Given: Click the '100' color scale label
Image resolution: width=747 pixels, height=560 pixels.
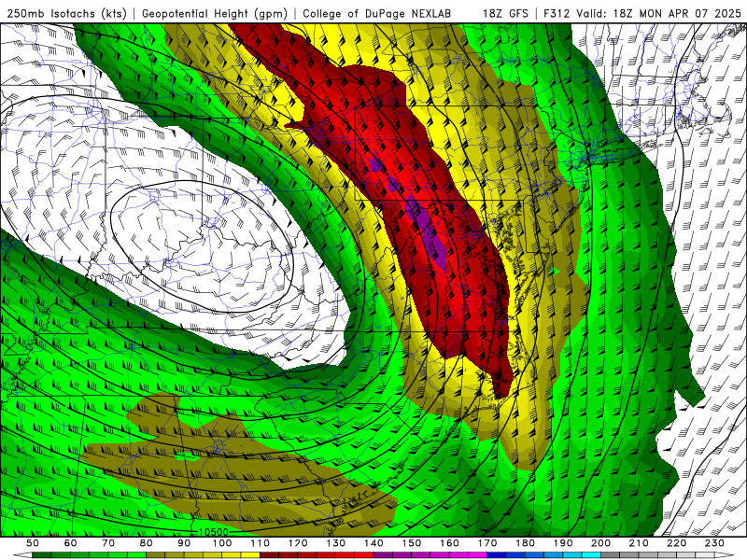Looking at the screenshot, I should pos(222,543).
